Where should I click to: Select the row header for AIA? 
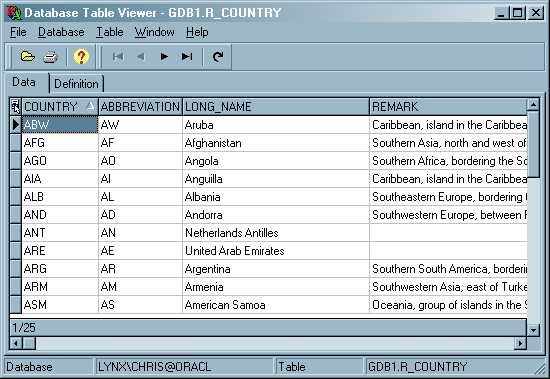coord(15,179)
